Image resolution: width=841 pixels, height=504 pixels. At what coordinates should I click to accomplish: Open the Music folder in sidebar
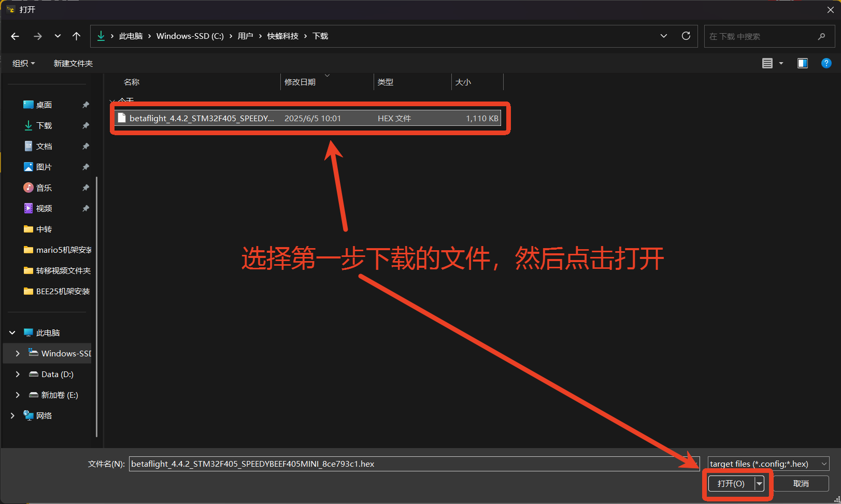point(44,188)
